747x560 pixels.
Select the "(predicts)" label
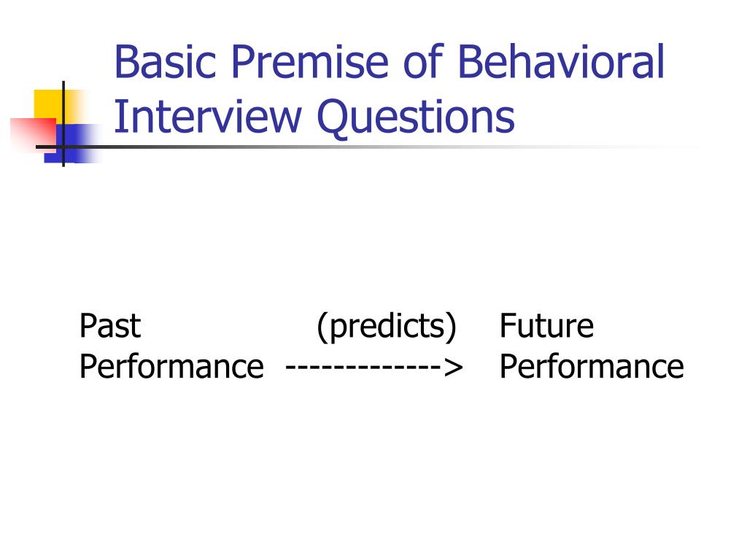(387, 327)
